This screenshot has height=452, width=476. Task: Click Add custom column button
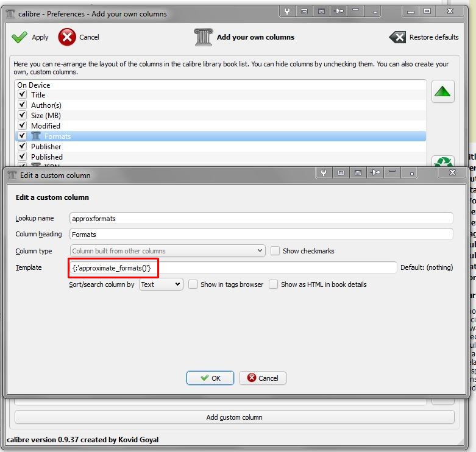pyautogui.click(x=235, y=417)
